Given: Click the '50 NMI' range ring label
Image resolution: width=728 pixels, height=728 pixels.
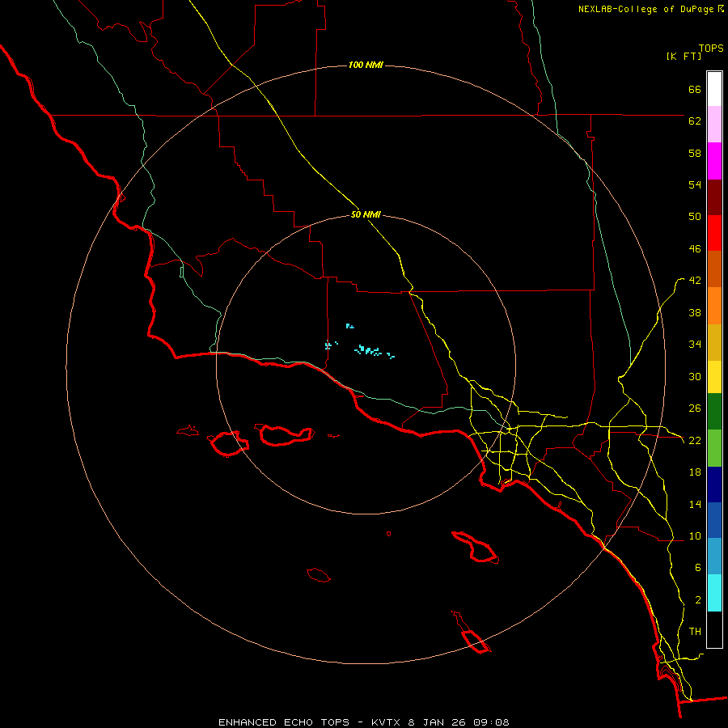Looking at the screenshot, I should [x=366, y=214].
